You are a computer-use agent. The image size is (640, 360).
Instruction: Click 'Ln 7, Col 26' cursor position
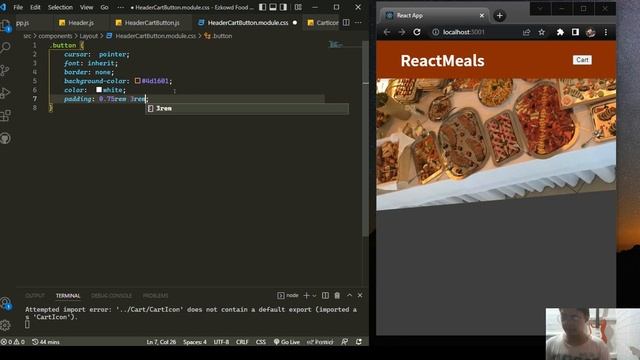pyautogui.click(x=161, y=342)
